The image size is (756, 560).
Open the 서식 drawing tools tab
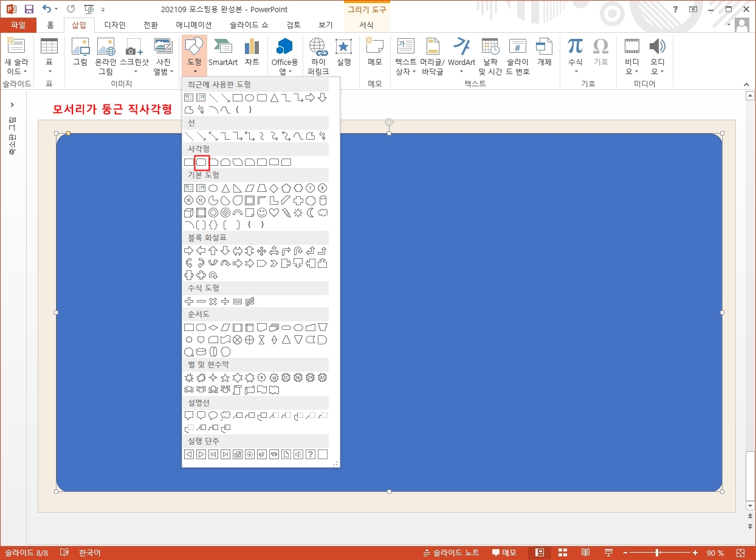pos(366,25)
